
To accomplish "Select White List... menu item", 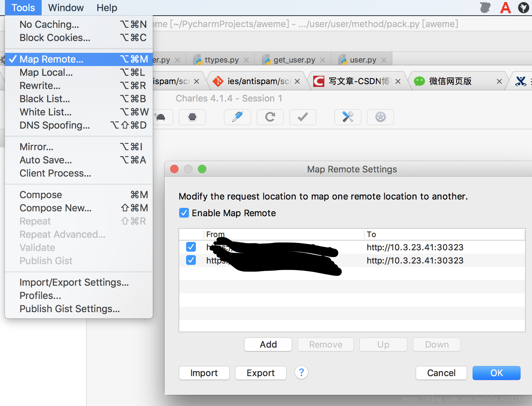I will 79,112.
